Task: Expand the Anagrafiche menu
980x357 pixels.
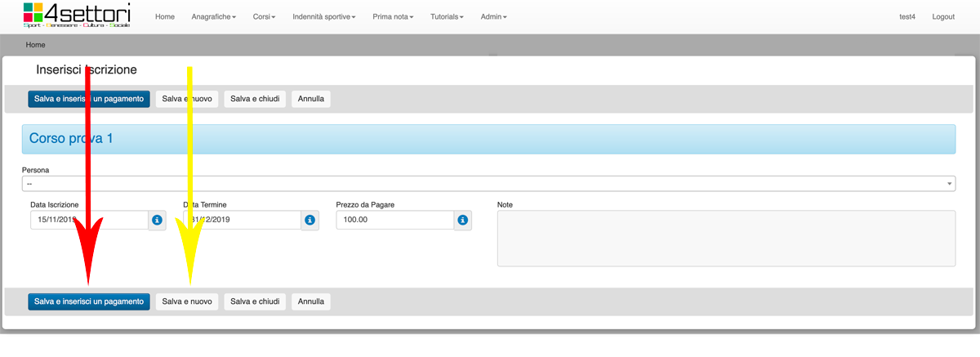Action: (213, 17)
